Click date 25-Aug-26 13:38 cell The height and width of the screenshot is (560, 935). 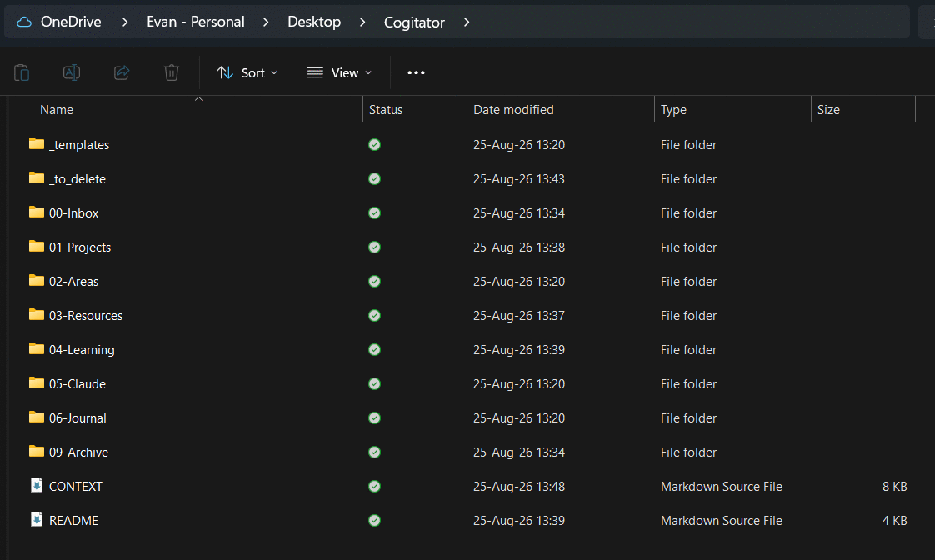[x=519, y=247]
